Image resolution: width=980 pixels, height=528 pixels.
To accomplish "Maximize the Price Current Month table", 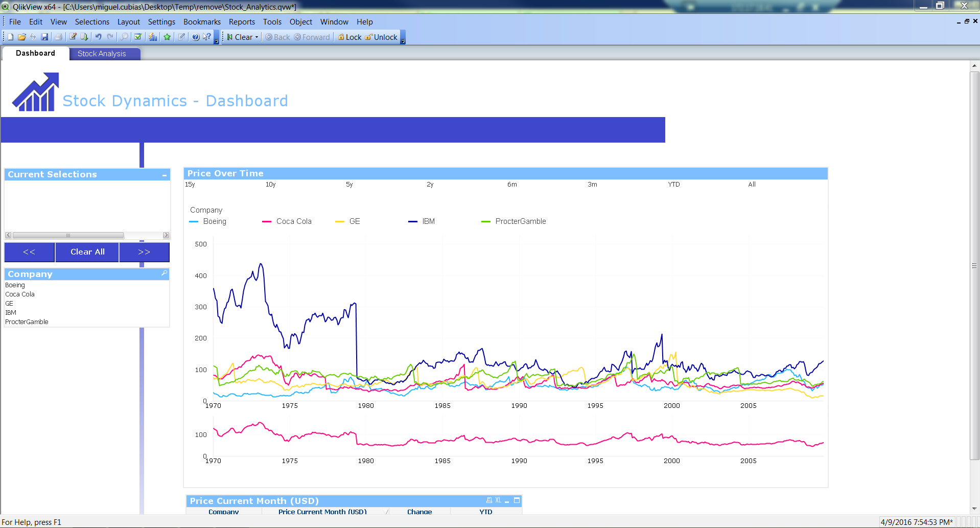I will coord(517,500).
